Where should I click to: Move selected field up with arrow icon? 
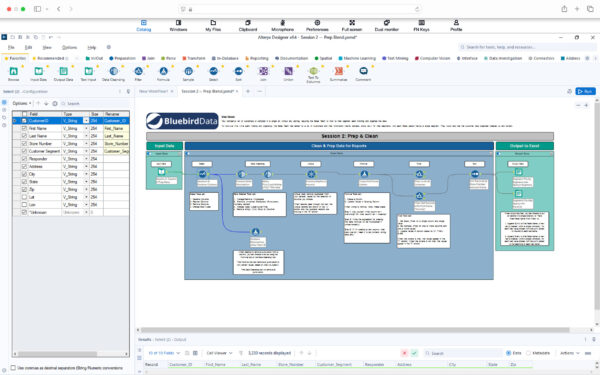click(38, 104)
